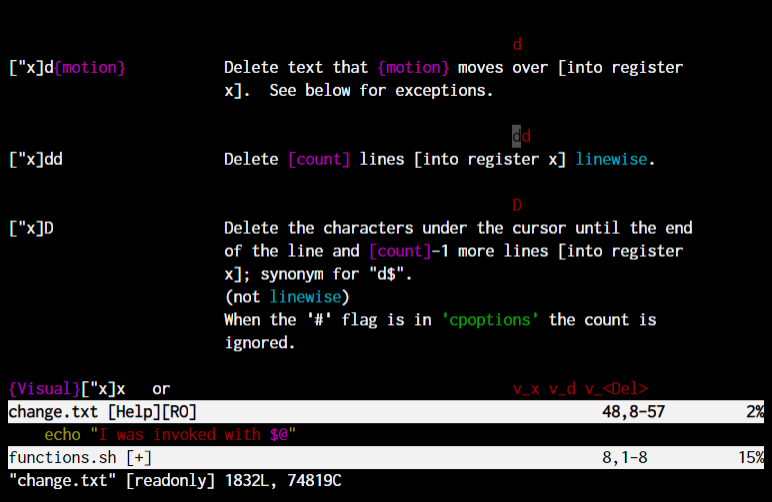Click 'Delete the characters under the cursor' text
Image resolution: width=772 pixels, height=502 pixels.
395,228
